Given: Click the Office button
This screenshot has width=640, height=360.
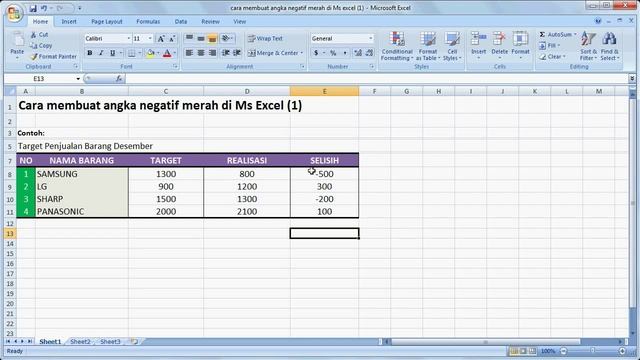Looking at the screenshot, I should click(14, 12).
